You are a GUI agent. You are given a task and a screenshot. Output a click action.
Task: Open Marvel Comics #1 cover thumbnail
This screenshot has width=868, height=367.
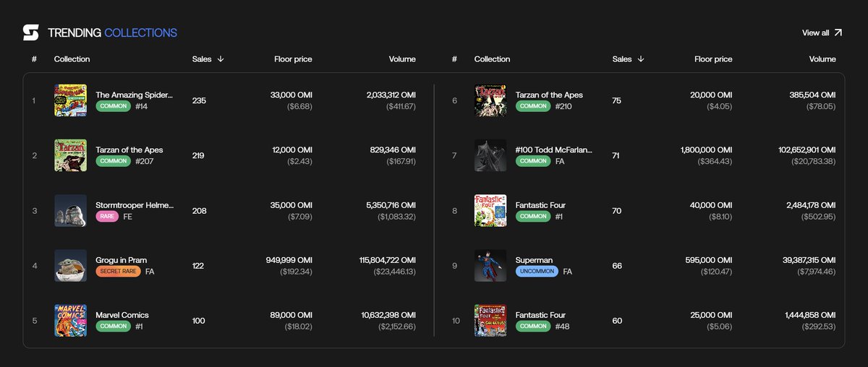[70, 320]
